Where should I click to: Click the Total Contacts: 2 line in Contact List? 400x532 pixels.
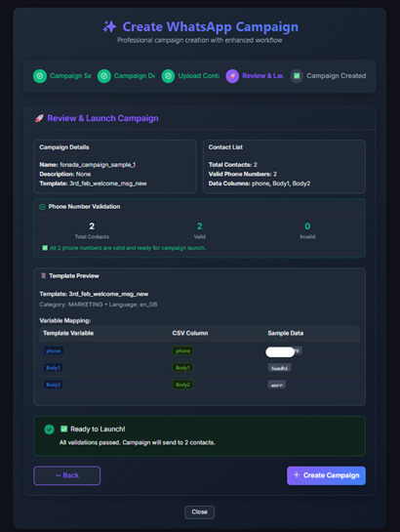pos(232,165)
